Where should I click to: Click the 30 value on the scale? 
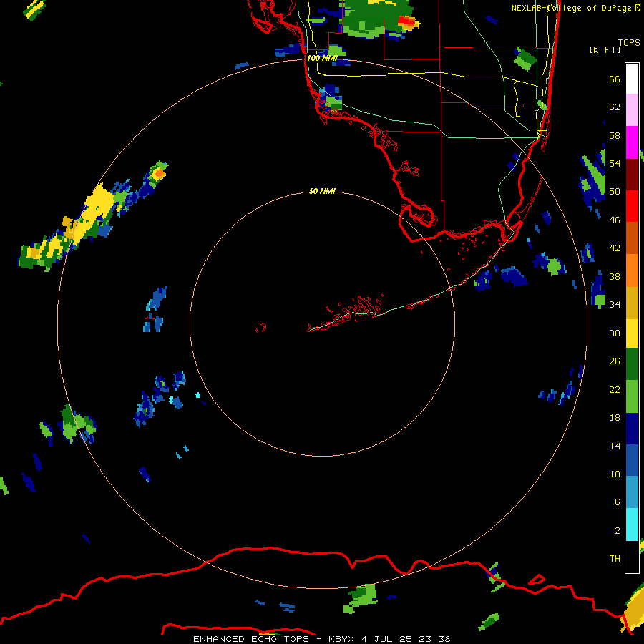click(615, 333)
